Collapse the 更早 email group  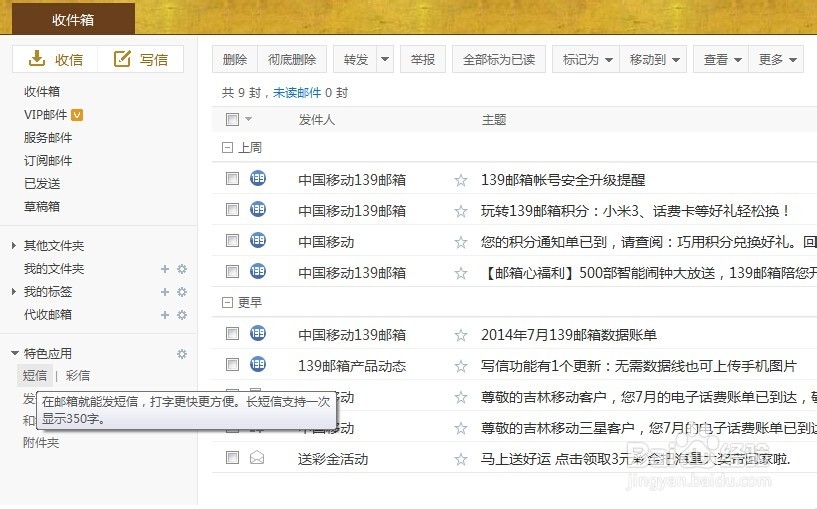point(227,303)
